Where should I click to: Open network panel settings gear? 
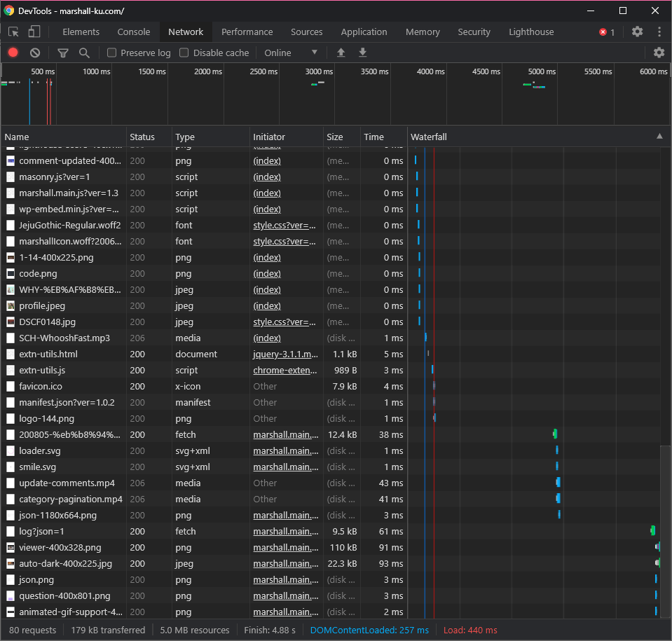coord(659,53)
